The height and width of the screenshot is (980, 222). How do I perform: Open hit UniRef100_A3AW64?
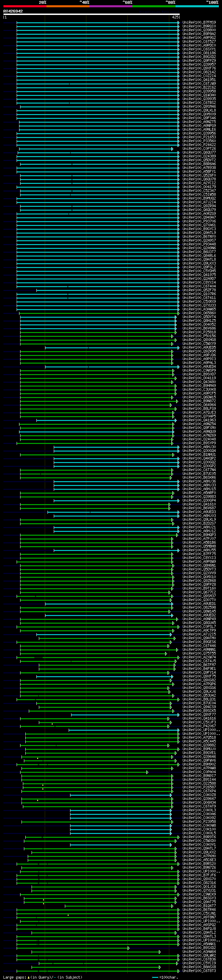pyautogui.click(x=199, y=951)
